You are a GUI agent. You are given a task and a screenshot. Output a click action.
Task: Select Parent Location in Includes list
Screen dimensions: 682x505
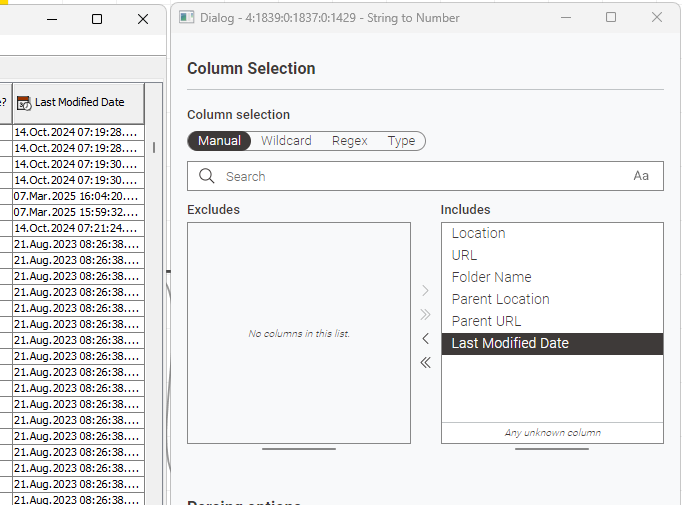point(500,299)
